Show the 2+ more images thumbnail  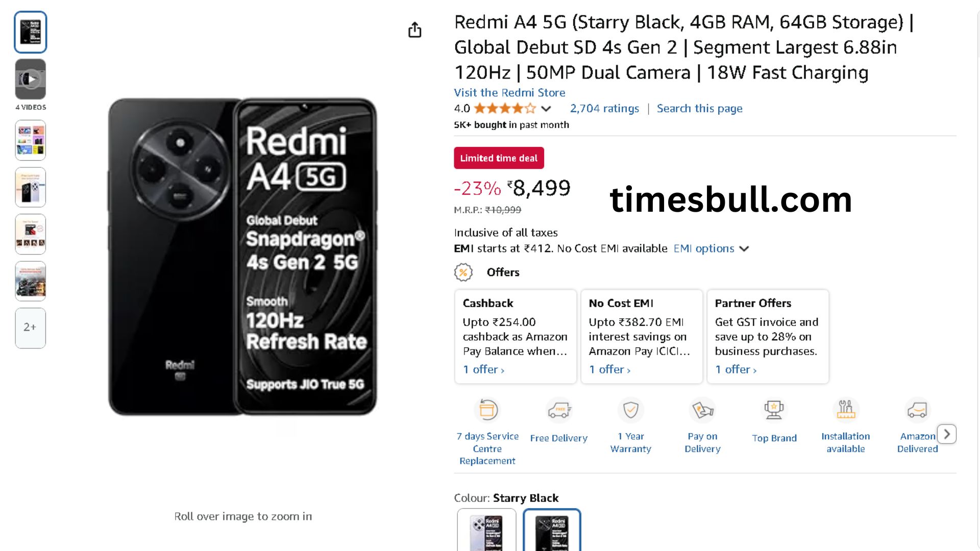click(x=31, y=328)
